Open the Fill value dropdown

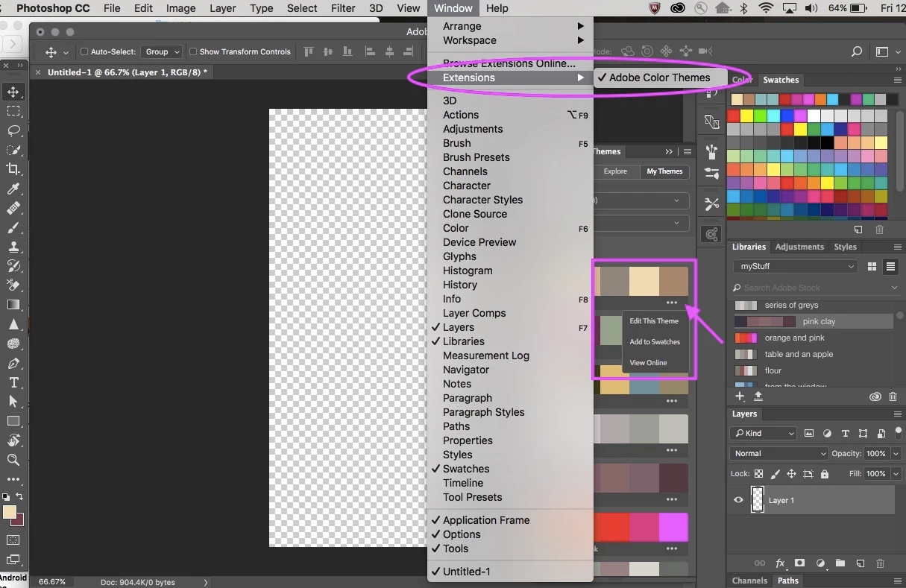click(895, 473)
